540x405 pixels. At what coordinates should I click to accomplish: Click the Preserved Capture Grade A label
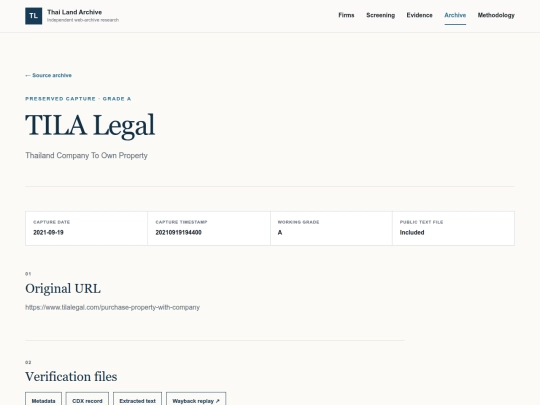pos(78,99)
